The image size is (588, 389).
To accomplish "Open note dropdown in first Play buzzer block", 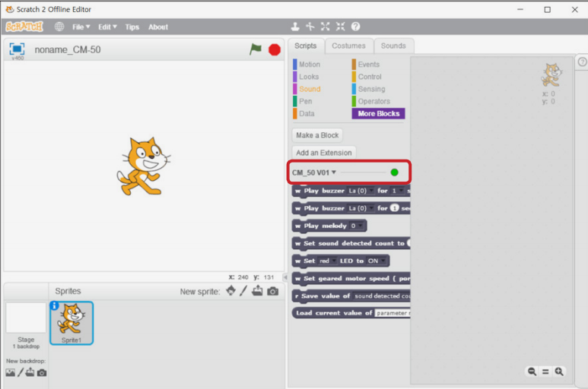I will [x=360, y=191].
